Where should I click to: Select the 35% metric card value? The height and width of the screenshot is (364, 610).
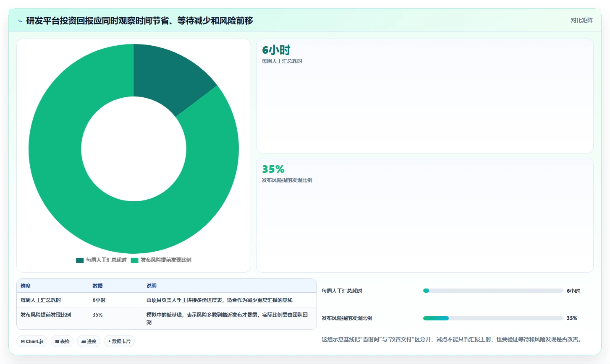pyautogui.click(x=273, y=169)
